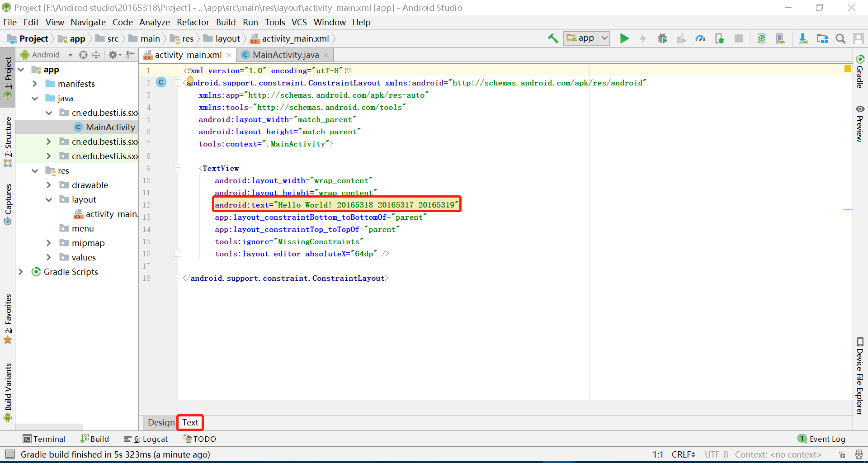Open the Build Variants panel
868x463 pixels.
point(8,392)
